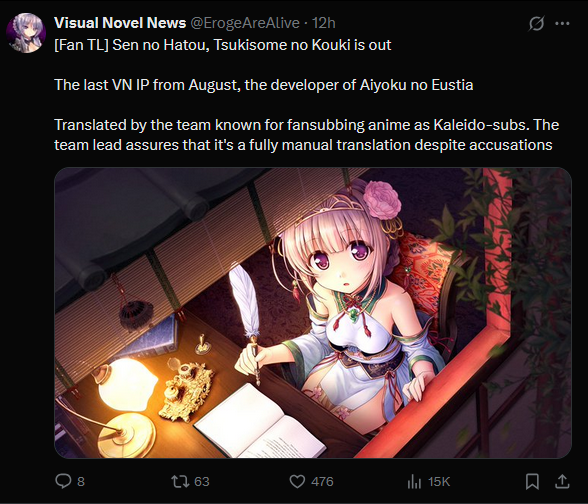
Task: Click the Kaleido-subs translation paragraph
Action: click(x=307, y=135)
